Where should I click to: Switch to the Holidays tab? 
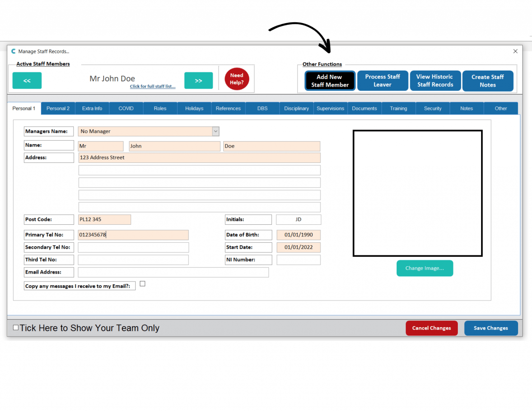pos(194,108)
